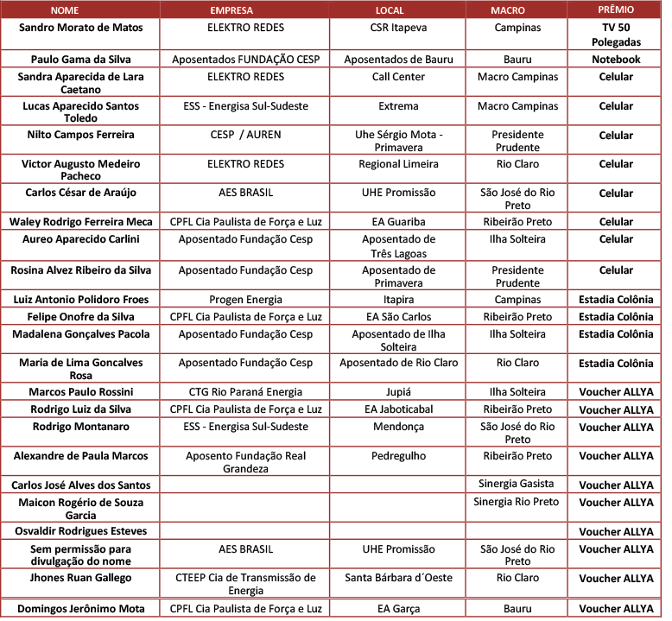
Task: Click the CSR Itapeva location cell
Action: [x=398, y=28]
